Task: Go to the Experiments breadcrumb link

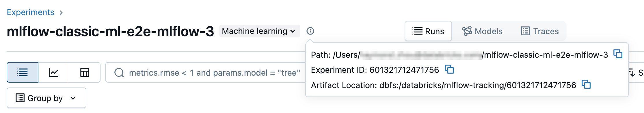Action: point(31,12)
